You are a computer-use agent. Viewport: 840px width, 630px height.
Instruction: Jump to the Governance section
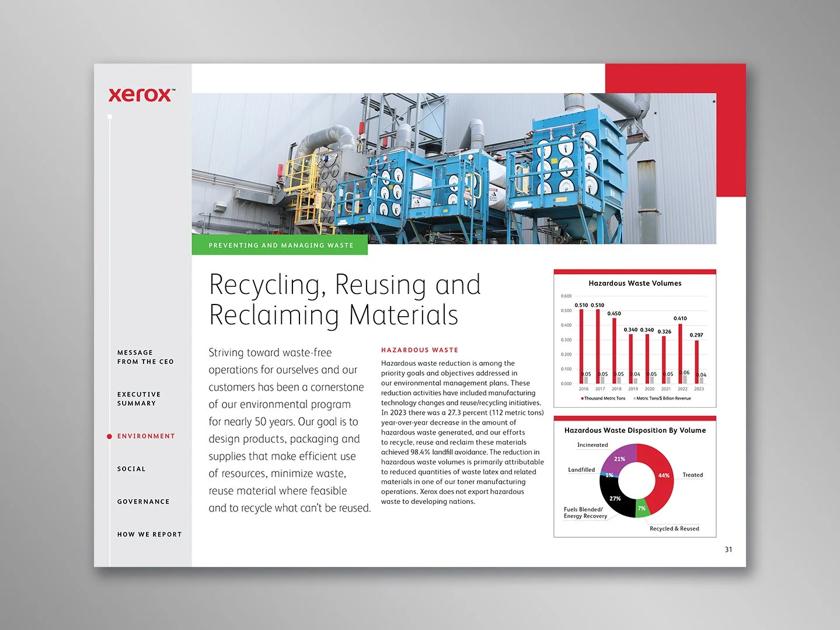coord(144,502)
